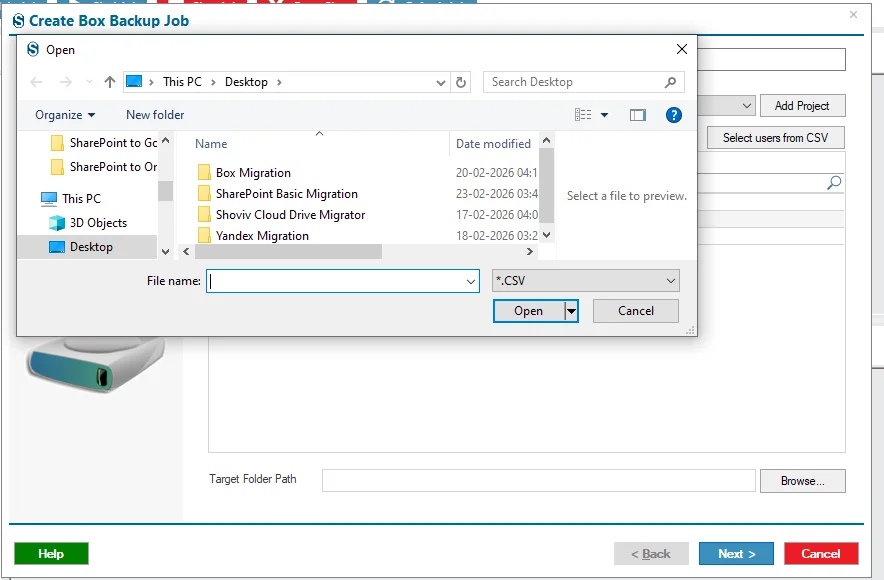The image size is (884, 580).
Task: Click Shoviv Cloud Drive Migrator folder icon
Action: click(x=204, y=214)
